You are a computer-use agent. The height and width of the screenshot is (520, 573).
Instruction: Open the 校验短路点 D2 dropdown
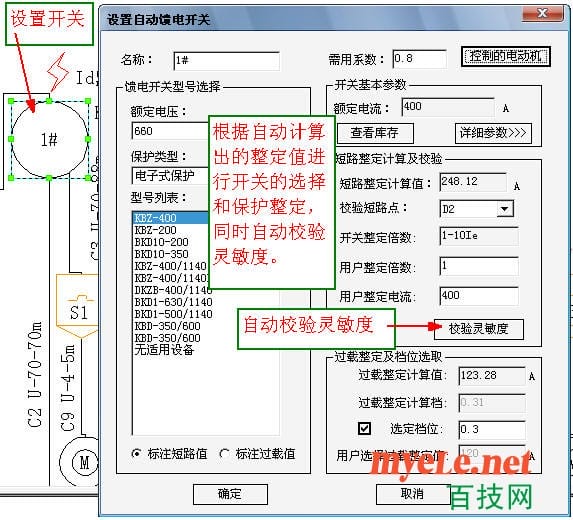[x=505, y=209]
